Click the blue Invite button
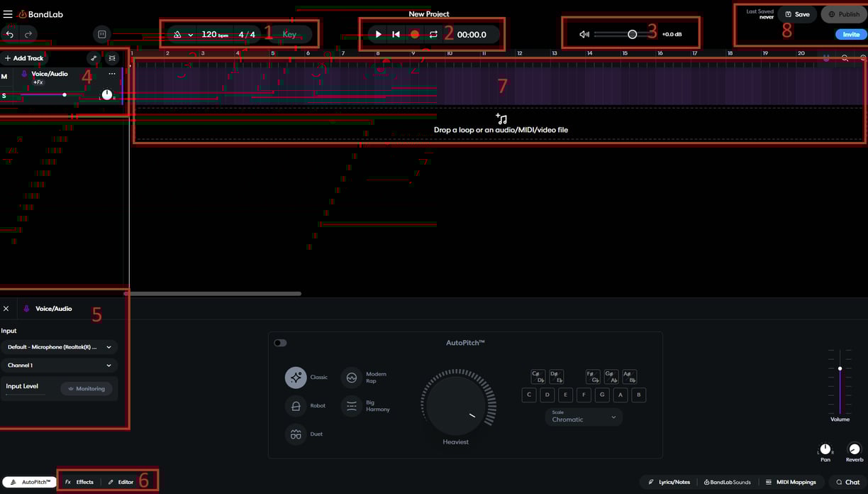 tap(851, 34)
